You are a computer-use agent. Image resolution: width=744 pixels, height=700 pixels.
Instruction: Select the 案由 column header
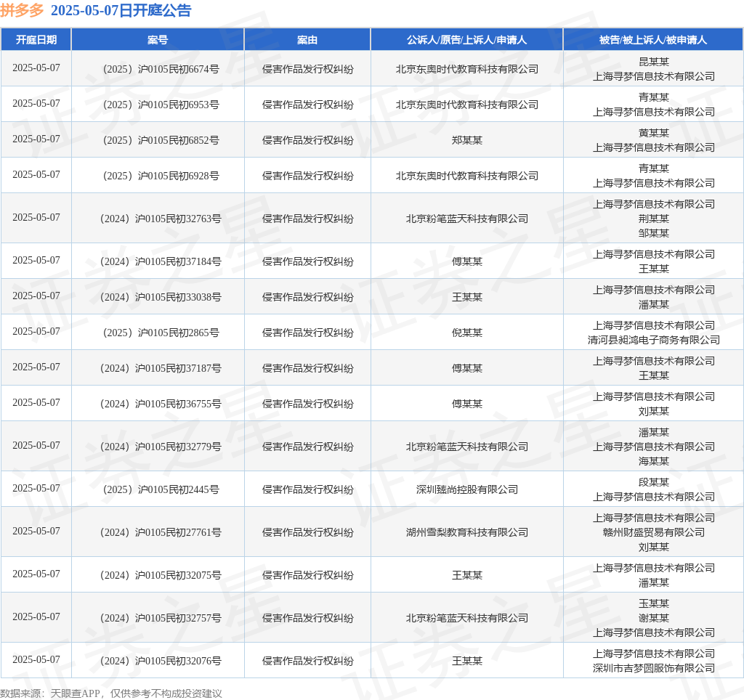(307, 40)
